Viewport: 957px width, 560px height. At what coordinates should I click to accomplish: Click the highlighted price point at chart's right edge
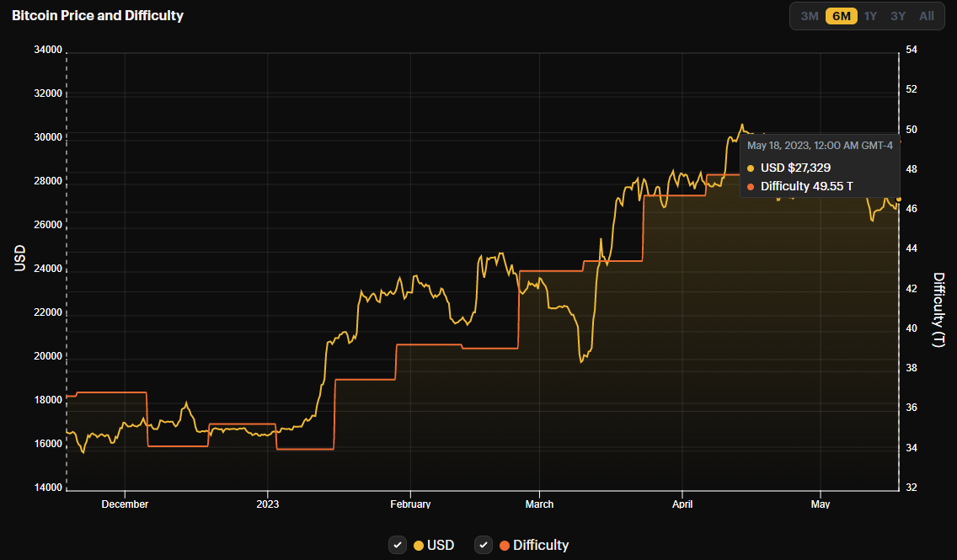tap(898, 200)
